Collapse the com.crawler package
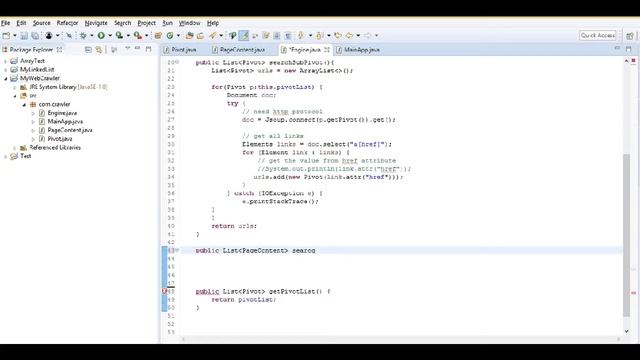The width and height of the screenshot is (640, 360). coord(24,104)
